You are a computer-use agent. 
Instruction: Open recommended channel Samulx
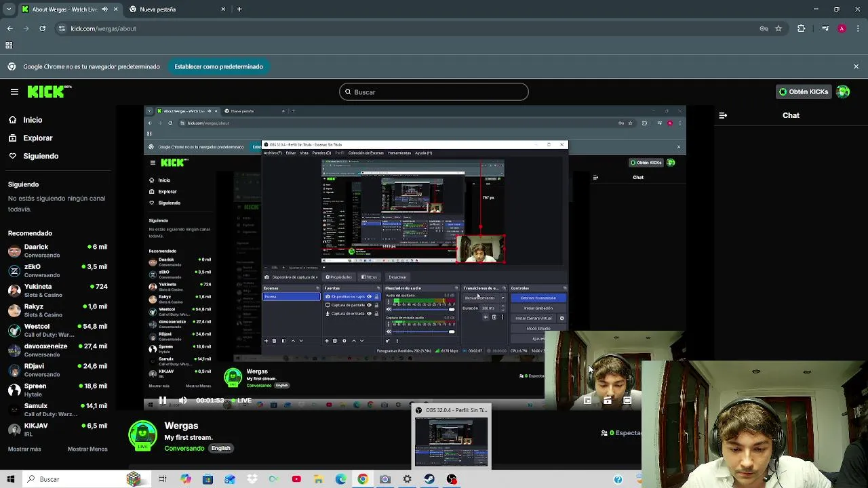click(58, 409)
